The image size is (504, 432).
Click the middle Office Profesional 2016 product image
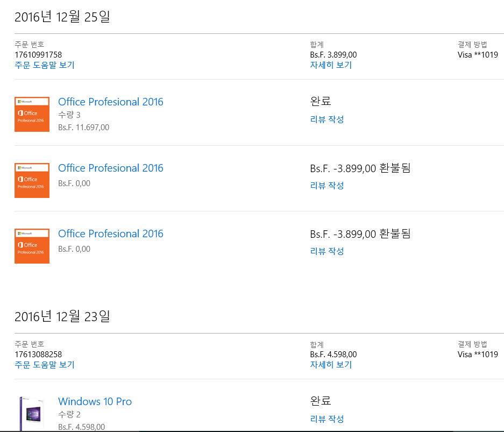coord(32,180)
